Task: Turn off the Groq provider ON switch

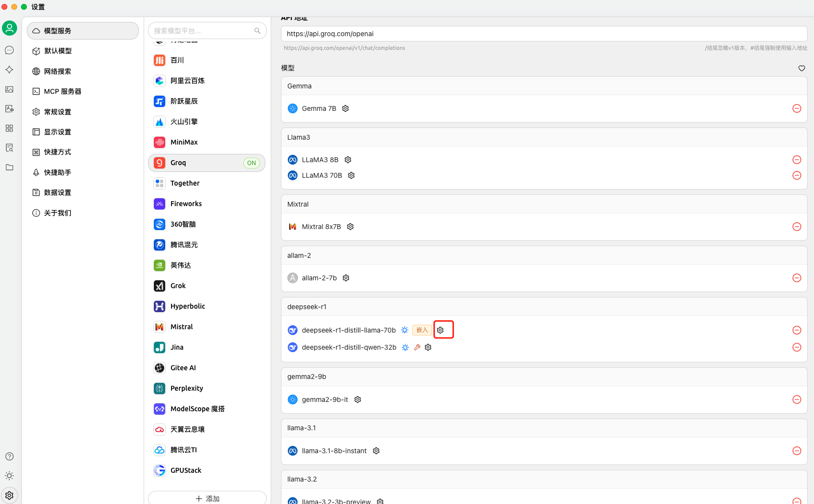Action: click(251, 163)
